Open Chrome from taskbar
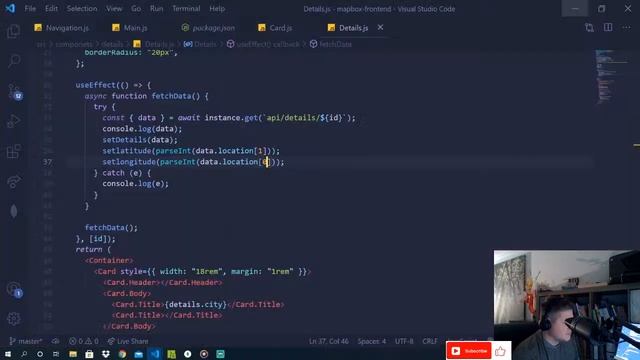Screen dimensions: 640x360 point(122,354)
